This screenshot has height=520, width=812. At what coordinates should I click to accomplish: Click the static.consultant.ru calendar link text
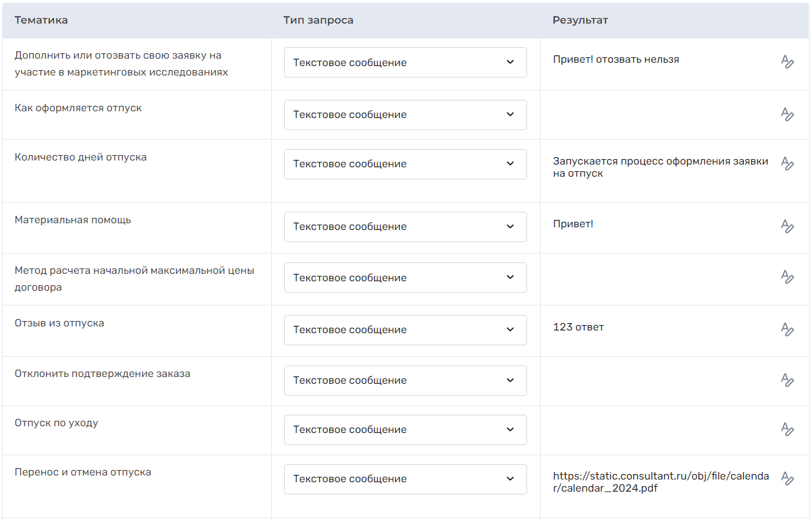(x=661, y=482)
